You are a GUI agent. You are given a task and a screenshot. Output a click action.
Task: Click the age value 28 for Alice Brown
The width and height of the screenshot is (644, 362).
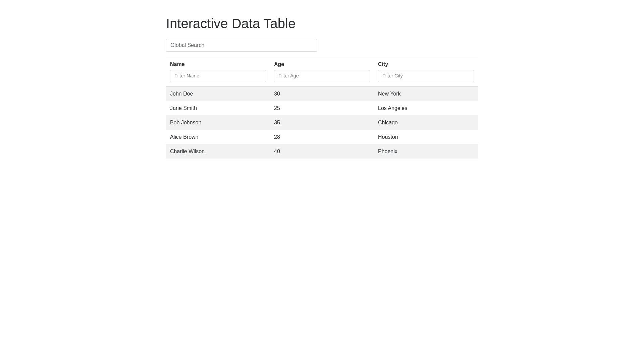[x=277, y=137]
